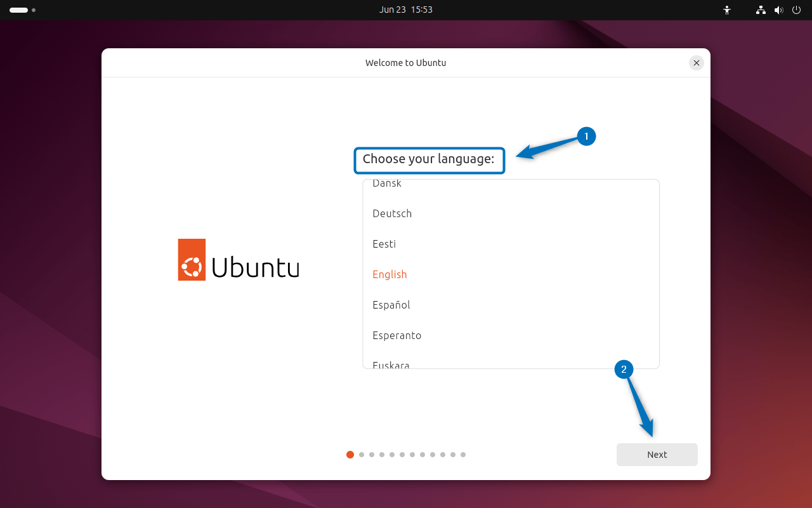Click the Welcome to Ubuntu title bar
Viewport: 812px width, 508px height.
click(405, 62)
